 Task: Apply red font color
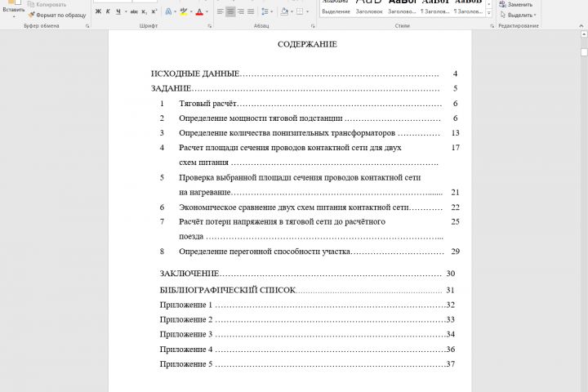[199, 11]
